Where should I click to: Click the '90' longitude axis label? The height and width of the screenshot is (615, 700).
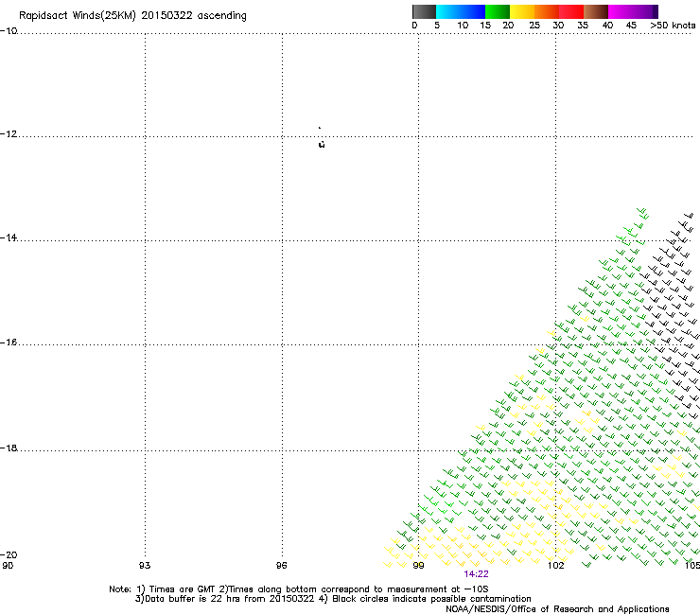[x=8, y=566]
